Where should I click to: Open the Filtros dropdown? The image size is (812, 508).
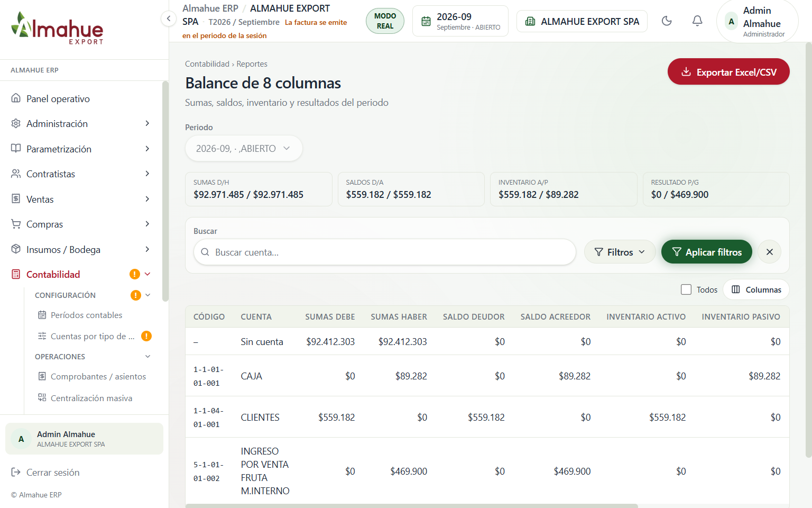pos(620,252)
